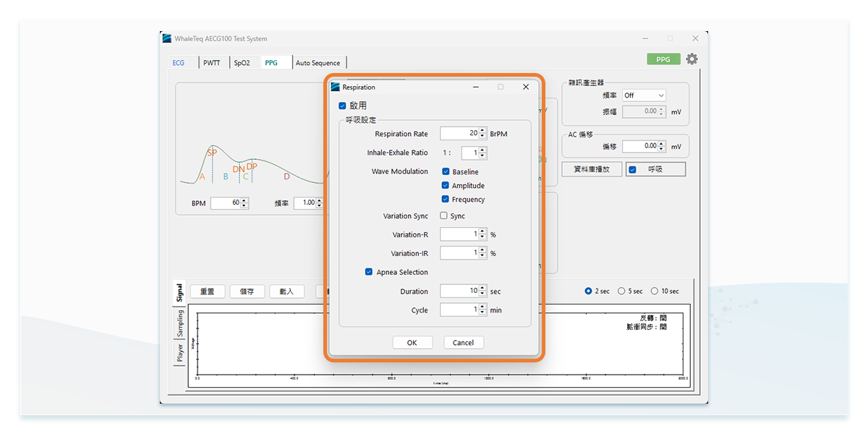Click the 脈衝同步: 關 status text
Image resolution: width=868 pixels, height=434 pixels.
click(x=647, y=327)
